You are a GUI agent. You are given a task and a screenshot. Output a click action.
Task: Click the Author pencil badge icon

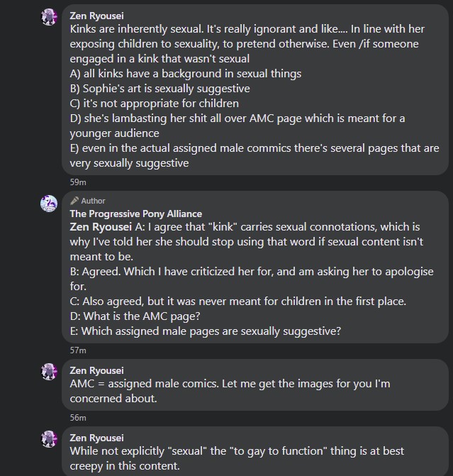pos(74,201)
